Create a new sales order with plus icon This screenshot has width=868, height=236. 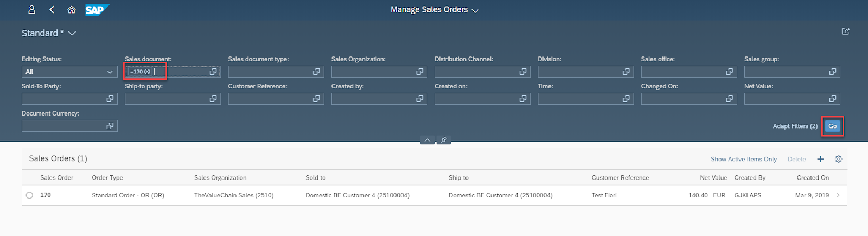tap(820, 159)
